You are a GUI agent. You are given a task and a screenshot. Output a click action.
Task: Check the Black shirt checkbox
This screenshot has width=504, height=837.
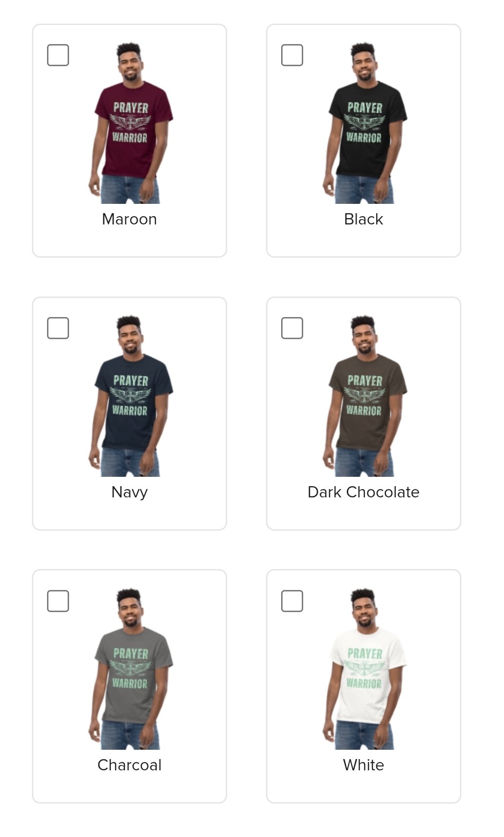292,55
